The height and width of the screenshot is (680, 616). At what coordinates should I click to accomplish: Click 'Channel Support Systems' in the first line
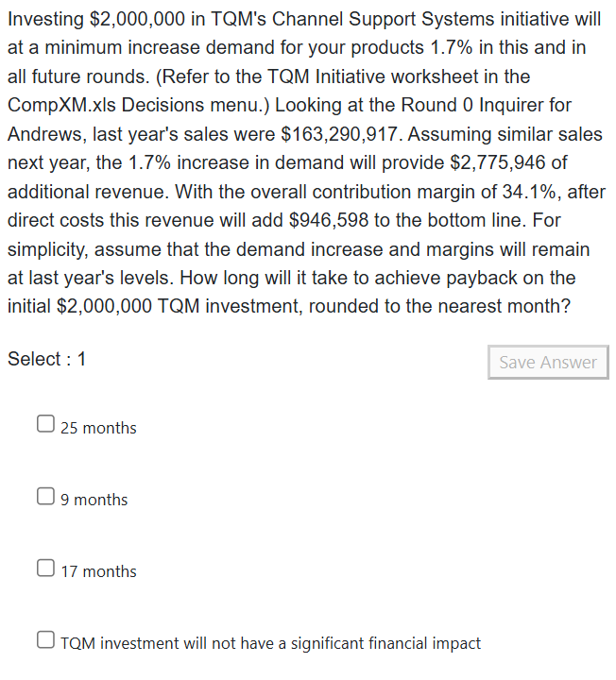[x=383, y=20]
